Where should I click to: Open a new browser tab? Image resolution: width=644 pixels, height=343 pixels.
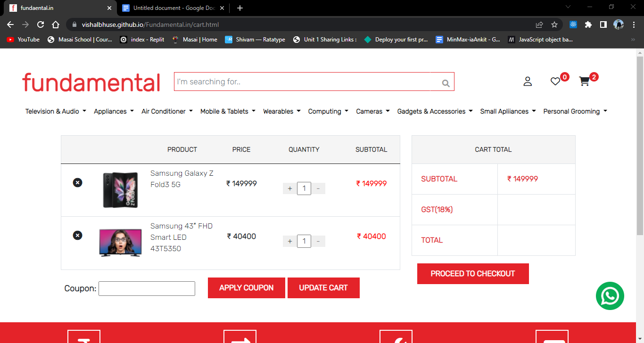[x=240, y=8]
